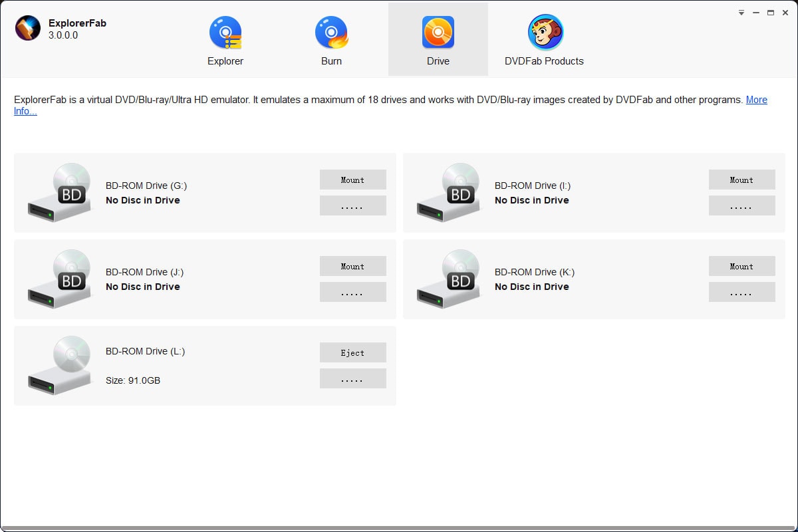Click the BD drive icon for K:
This screenshot has width=798, height=532.
click(x=449, y=279)
